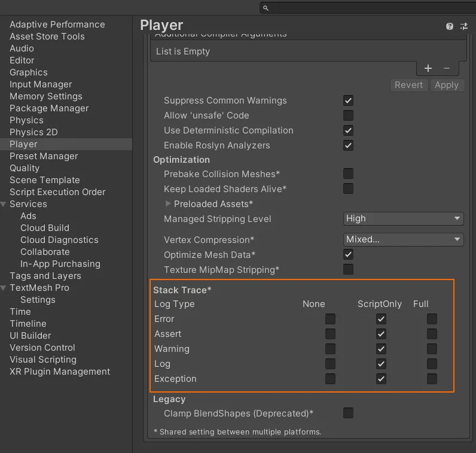Open Asset Store Tools settings
The image size is (476, 453).
[x=47, y=37]
